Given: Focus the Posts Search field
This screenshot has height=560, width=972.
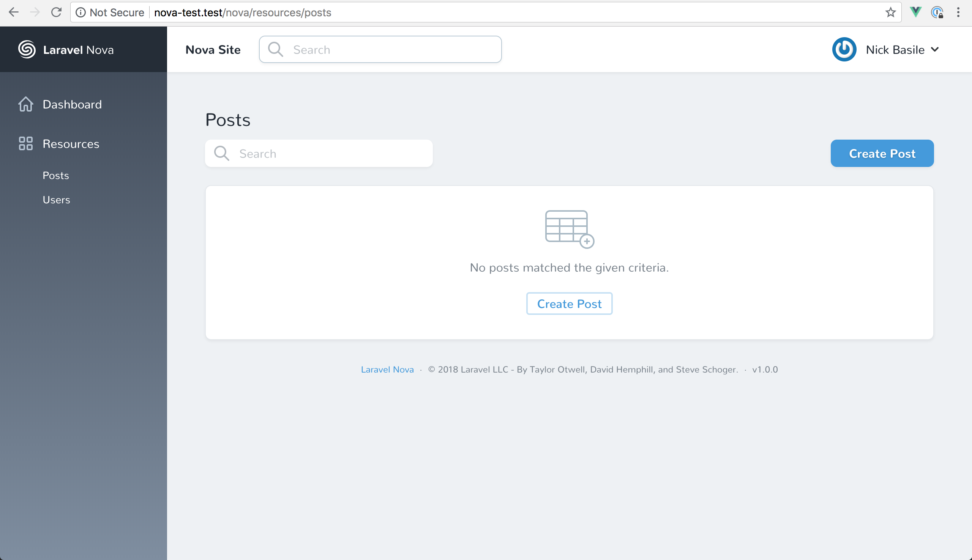Looking at the screenshot, I should tap(319, 153).
